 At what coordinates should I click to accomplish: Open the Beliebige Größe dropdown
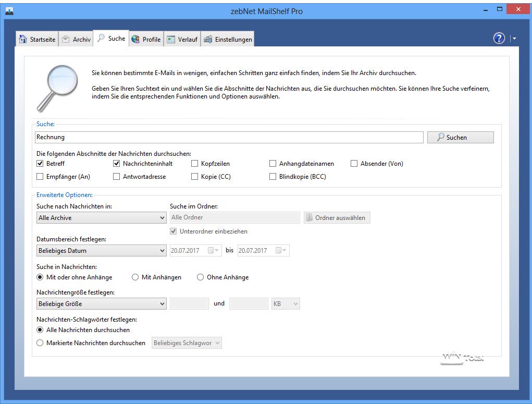pos(101,304)
